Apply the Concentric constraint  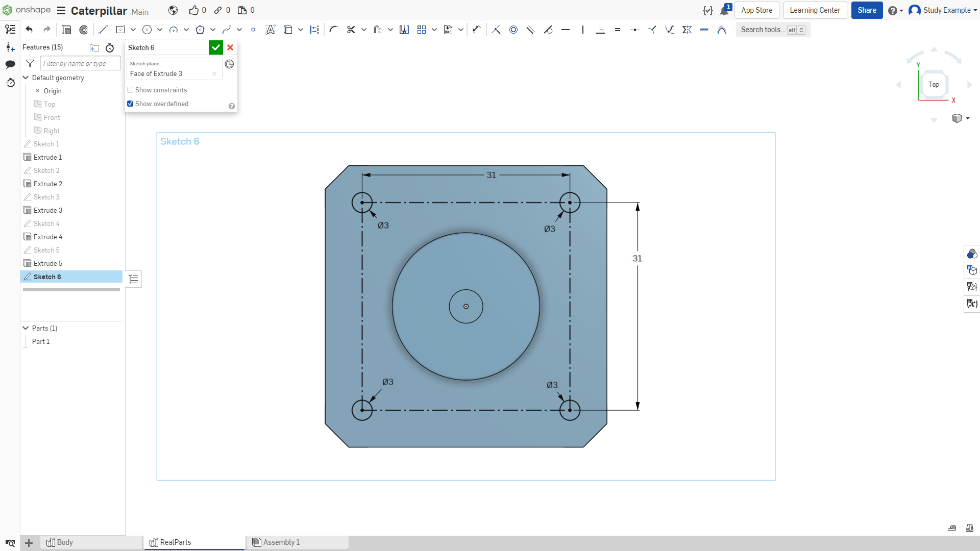click(513, 30)
